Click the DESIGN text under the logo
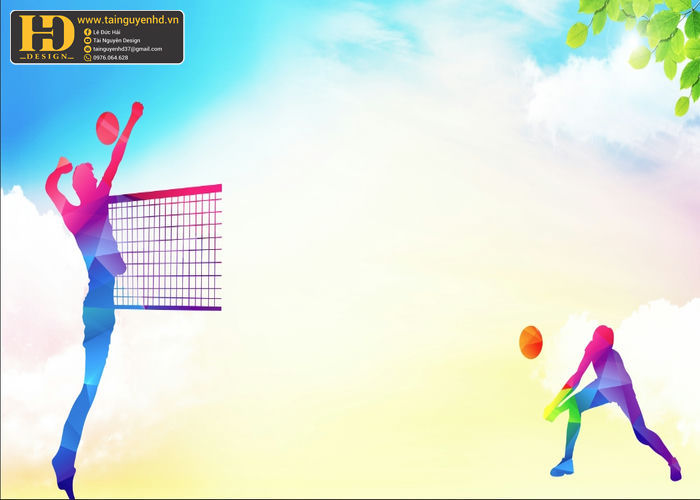 47,57
